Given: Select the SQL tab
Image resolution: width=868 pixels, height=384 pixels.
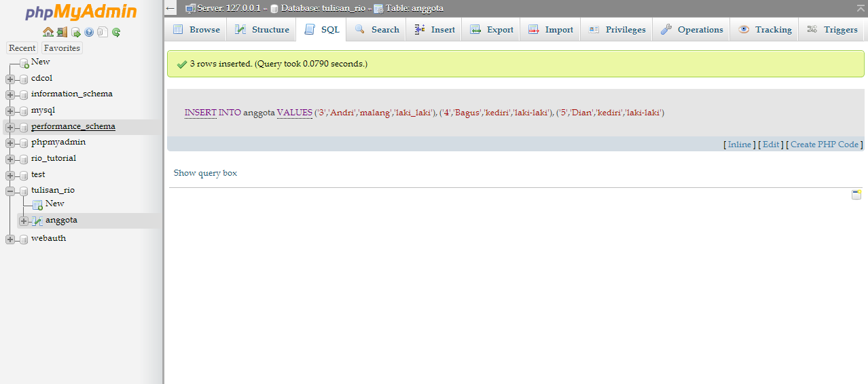Looking at the screenshot, I should click(322, 30).
